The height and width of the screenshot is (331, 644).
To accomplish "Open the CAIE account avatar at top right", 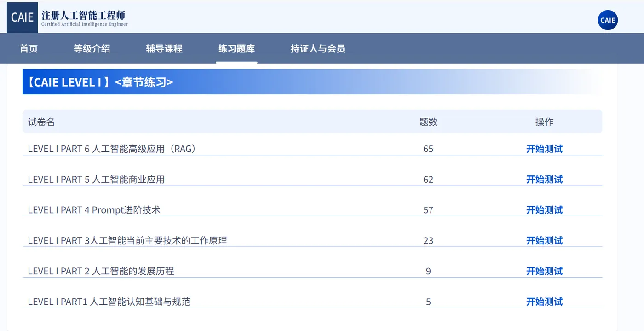I will (x=608, y=20).
